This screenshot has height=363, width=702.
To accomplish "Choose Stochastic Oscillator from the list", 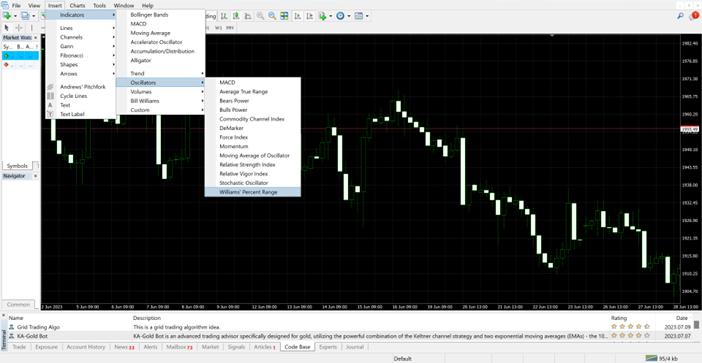I will [x=253, y=183].
